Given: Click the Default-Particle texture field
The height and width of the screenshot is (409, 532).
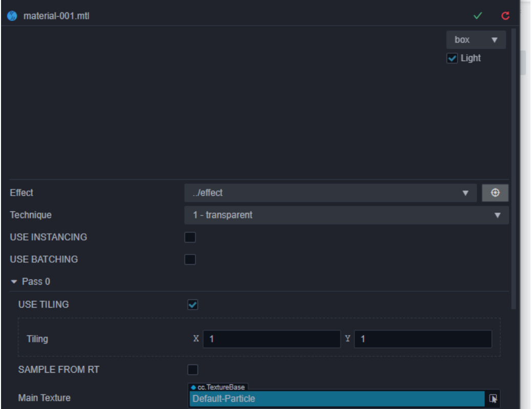Looking at the screenshot, I should point(337,398).
